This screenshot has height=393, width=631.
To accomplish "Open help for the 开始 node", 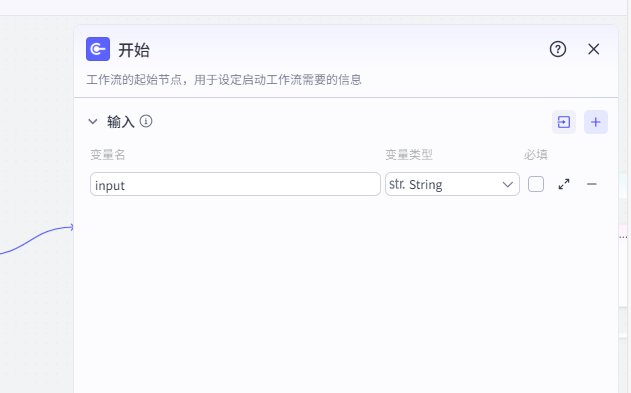I will [x=558, y=49].
